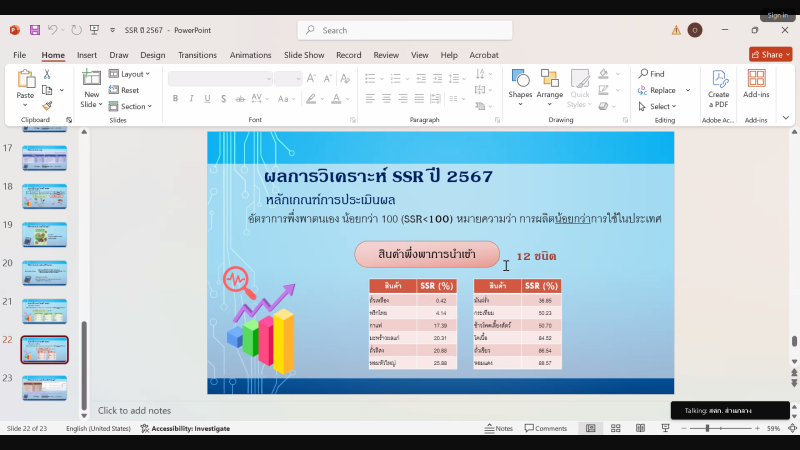Viewport: 800px width, 450px height.
Task: Select the Format Painter tool
Action: coord(47,105)
